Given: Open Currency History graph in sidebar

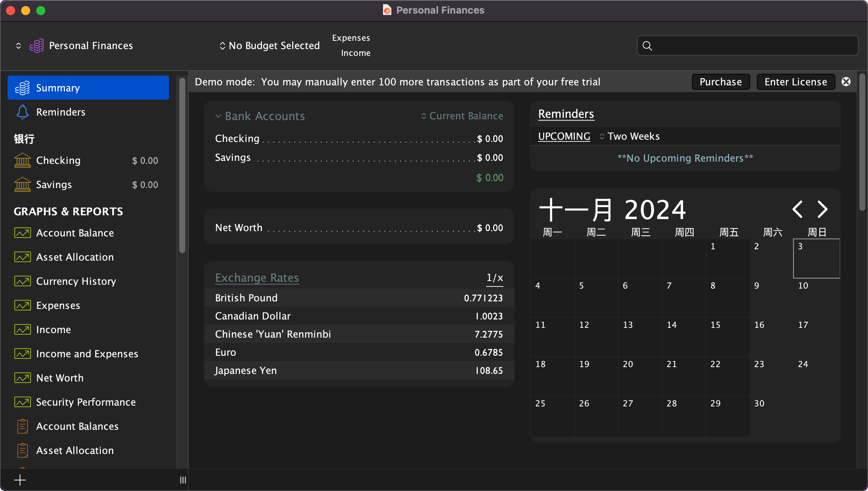Looking at the screenshot, I should 76,281.
